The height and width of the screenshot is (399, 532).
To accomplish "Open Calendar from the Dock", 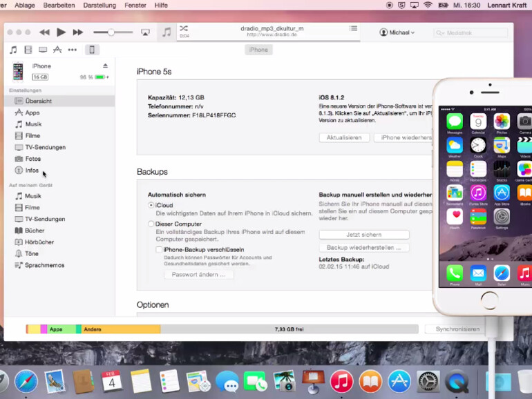I will tap(112, 382).
